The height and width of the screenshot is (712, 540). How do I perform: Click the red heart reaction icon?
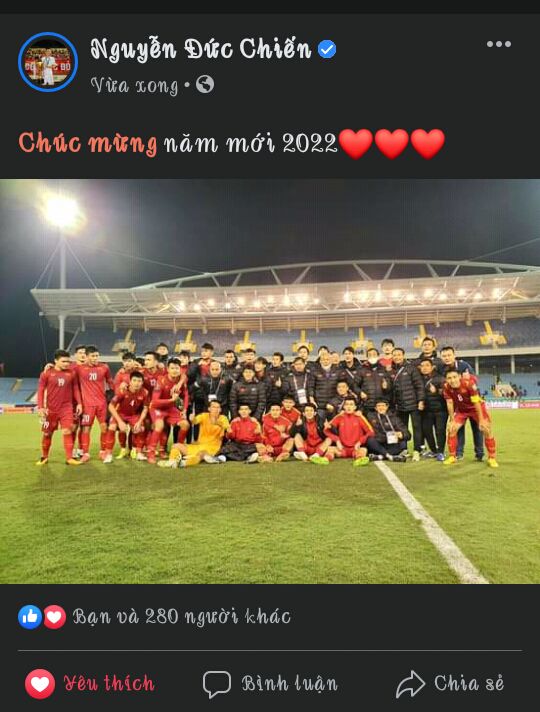(x=54, y=617)
